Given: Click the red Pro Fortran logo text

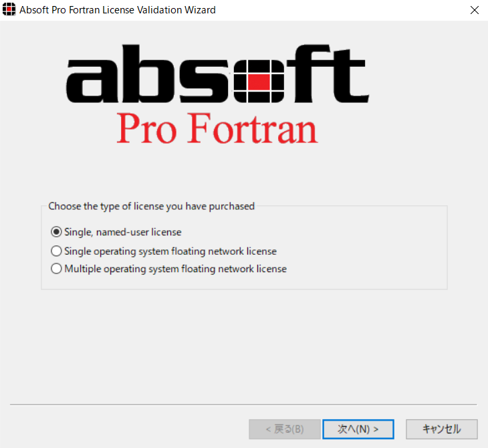Looking at the screenshot, I should point(217,128).
